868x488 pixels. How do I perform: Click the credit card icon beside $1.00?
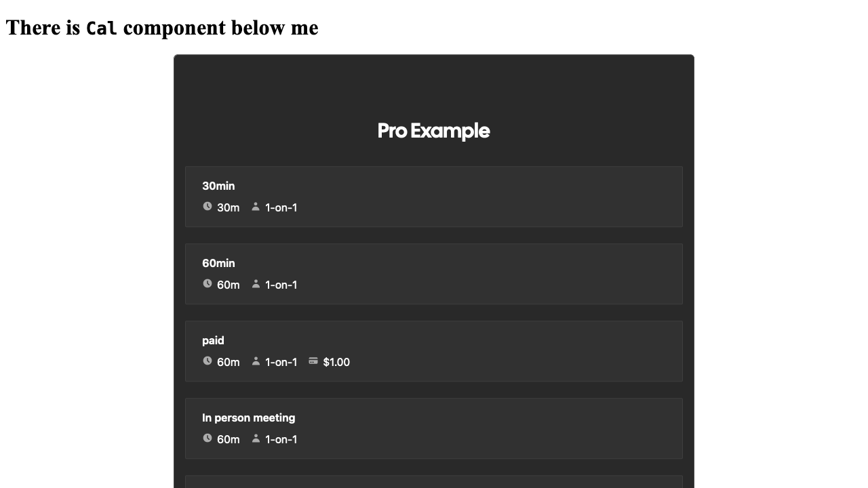[x=313, y=361]
